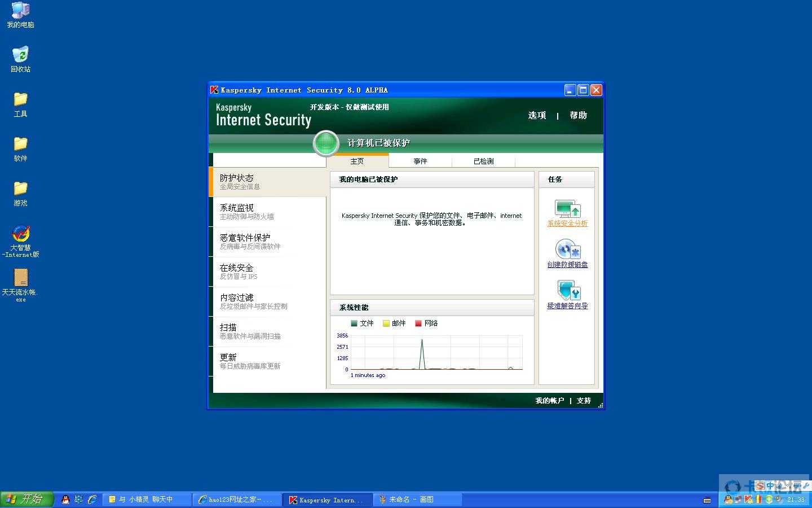Click the green shield tray icon

[769, 500]
